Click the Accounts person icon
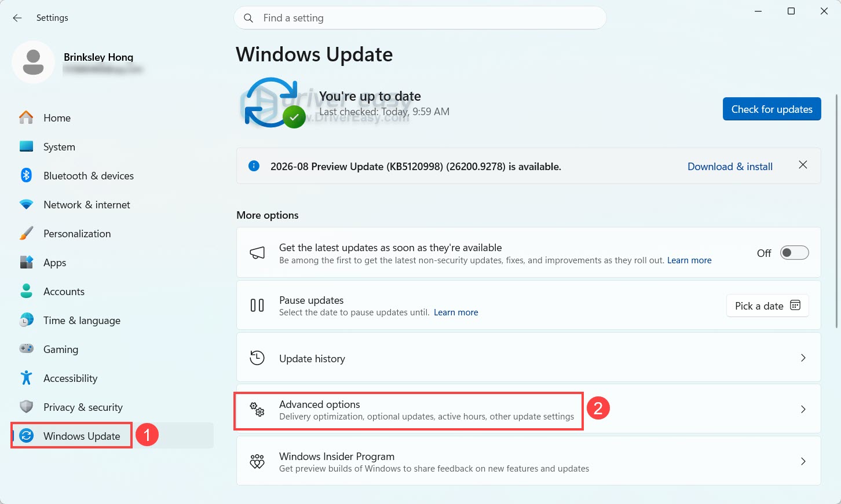 coord(26,291)
